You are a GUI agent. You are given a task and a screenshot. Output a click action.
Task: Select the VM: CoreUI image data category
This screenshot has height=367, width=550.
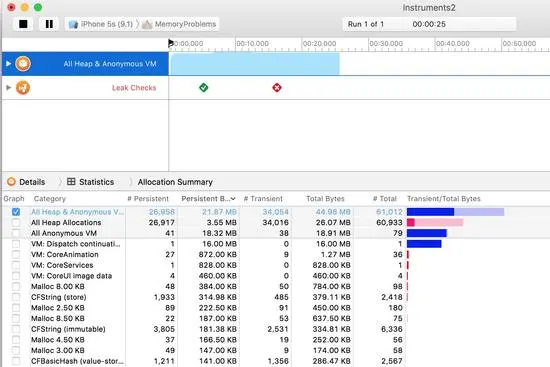tap(71, 276)
